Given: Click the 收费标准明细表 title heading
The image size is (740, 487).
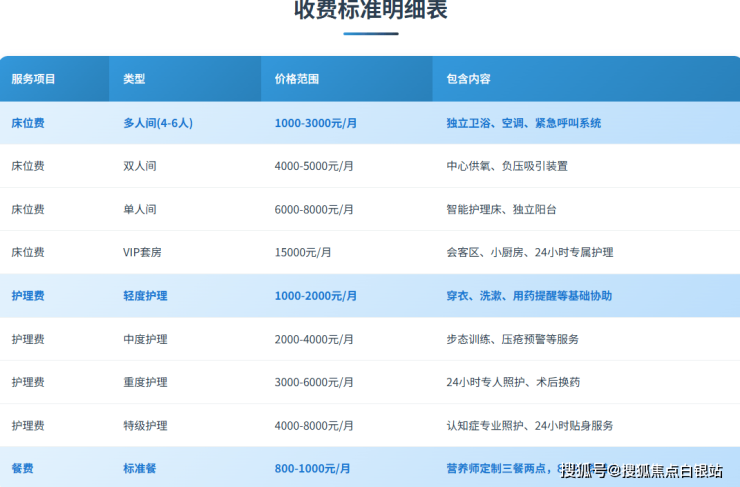Looking at the screenshot, I should (x=370, y=11).
